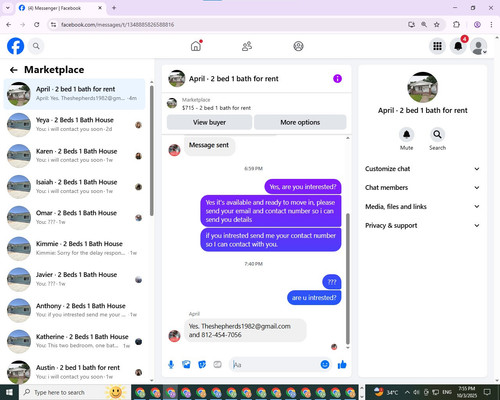This screenshot has width=500, height=400.
Task: Click the large house thumbnail in info panel
Action: [423, 87]
